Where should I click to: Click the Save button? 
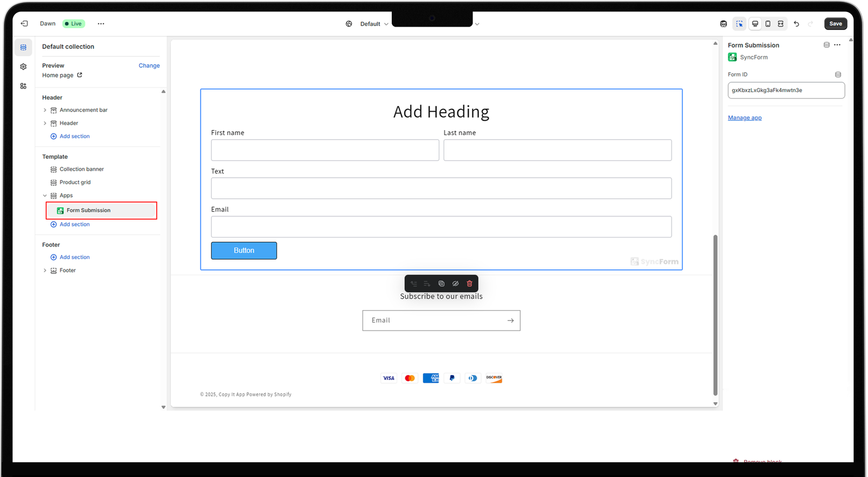click(835, 24)
